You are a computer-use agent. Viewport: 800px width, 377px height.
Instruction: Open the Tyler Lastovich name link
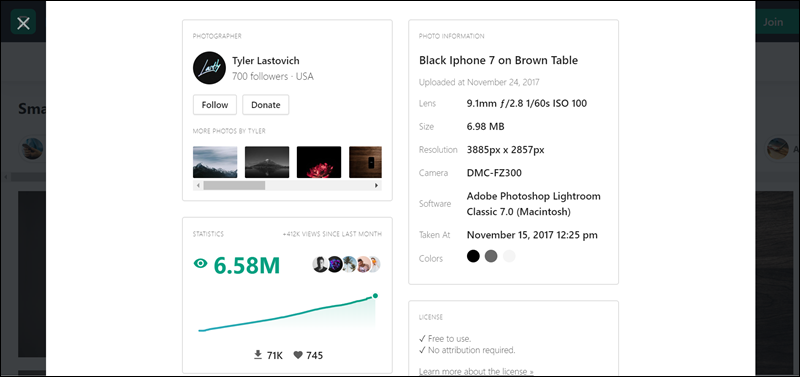coord(266,61)
